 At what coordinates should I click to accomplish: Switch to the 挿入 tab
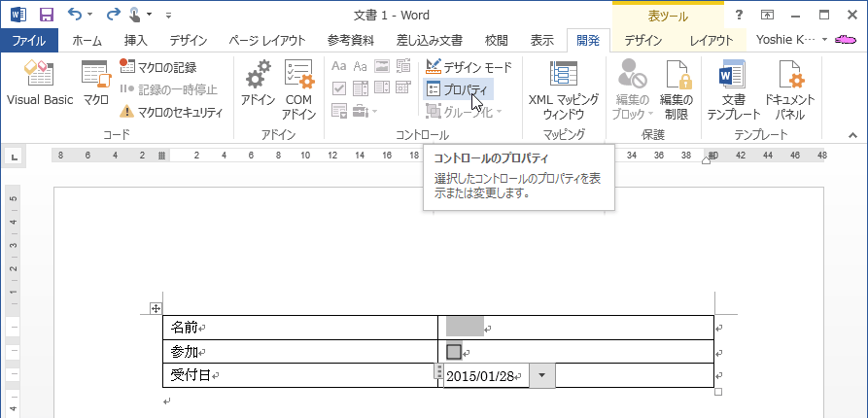point(136,41)
